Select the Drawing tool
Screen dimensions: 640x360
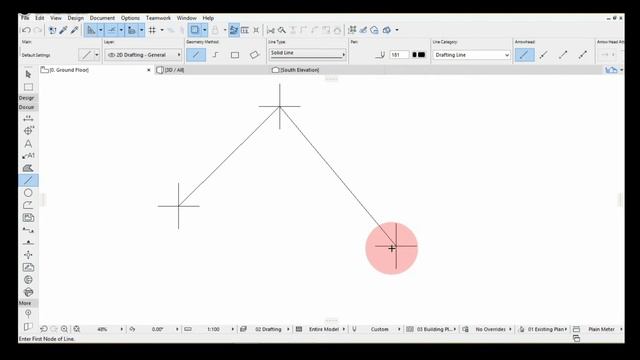pyautogui.click(x=28, y=218)
